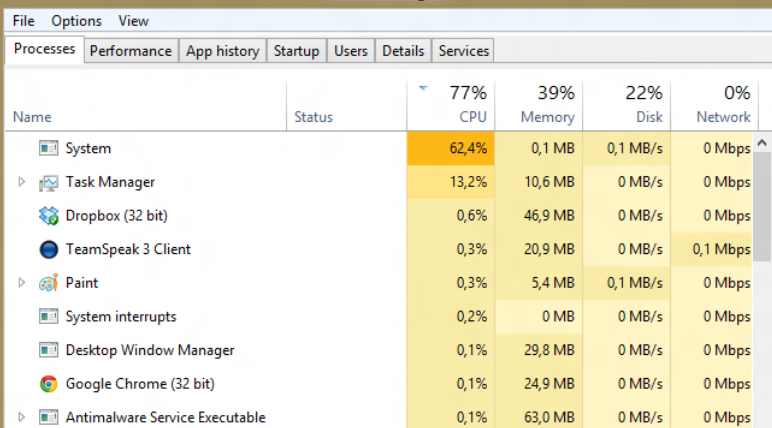Select the System process row name

(88, 148)
